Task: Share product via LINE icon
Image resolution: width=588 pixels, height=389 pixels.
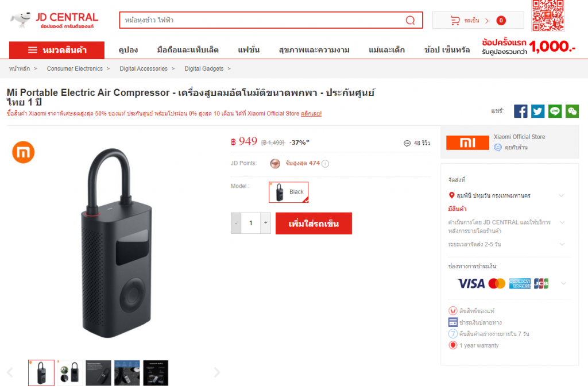Action: pos(555,111)
